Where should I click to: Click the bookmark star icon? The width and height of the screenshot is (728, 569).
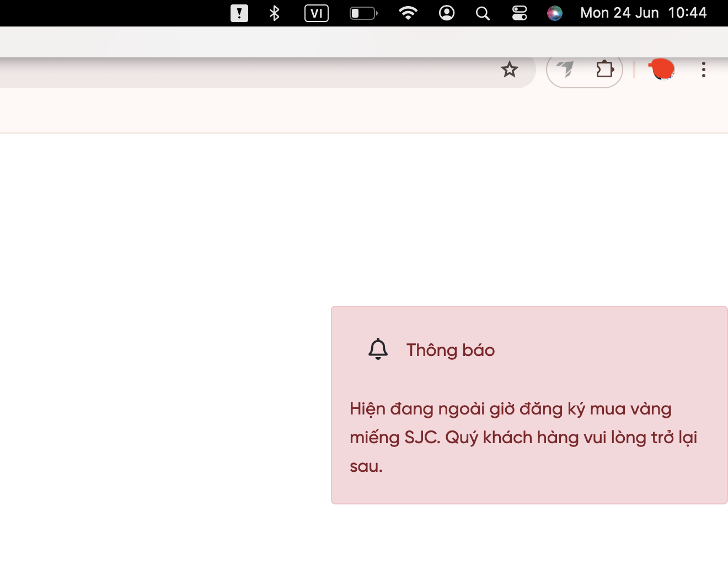(509, 70)
